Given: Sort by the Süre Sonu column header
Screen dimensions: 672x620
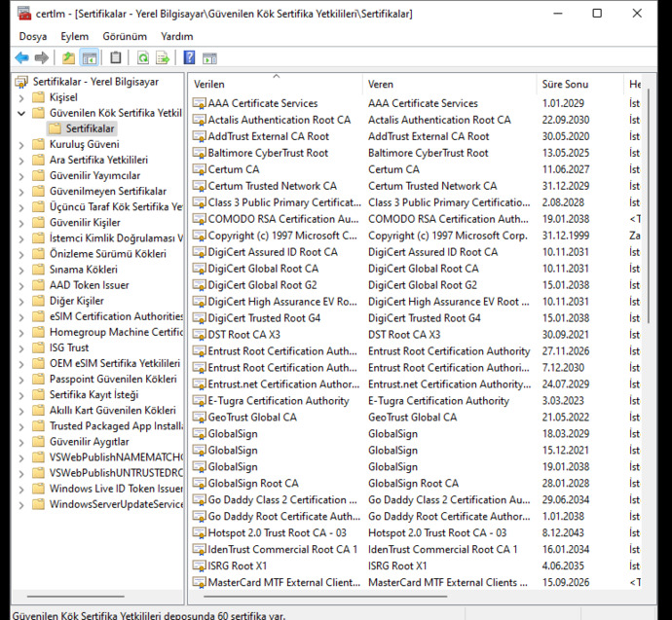Looking at the screenshot, I should [580, 84].
